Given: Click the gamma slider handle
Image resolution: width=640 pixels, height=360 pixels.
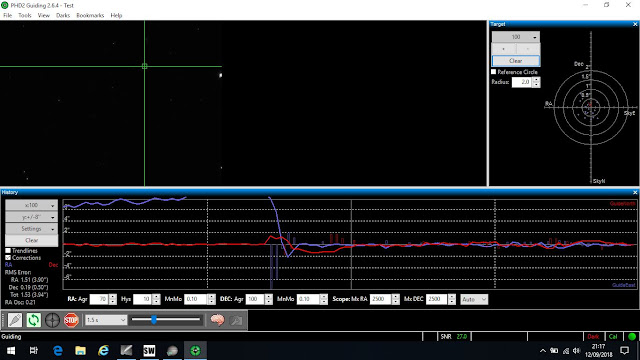Looking at the screenshot, I should [154, 320].
